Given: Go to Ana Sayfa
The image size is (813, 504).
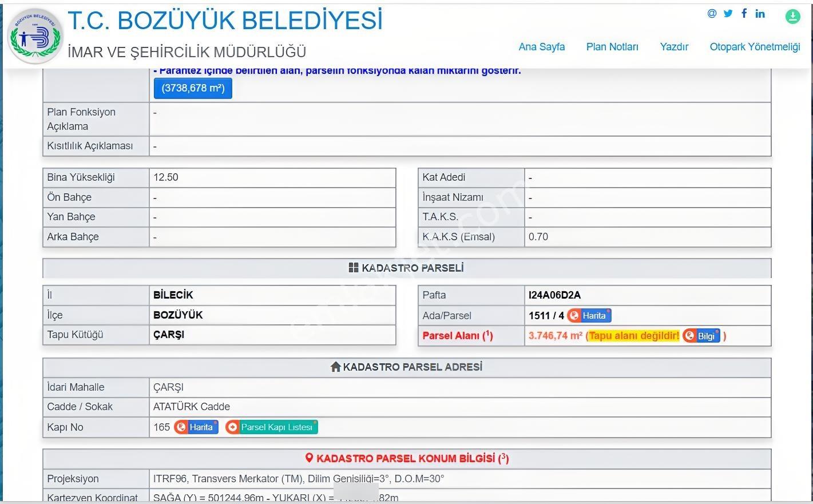Looking at the screenshot, I should tap(541, 47).
